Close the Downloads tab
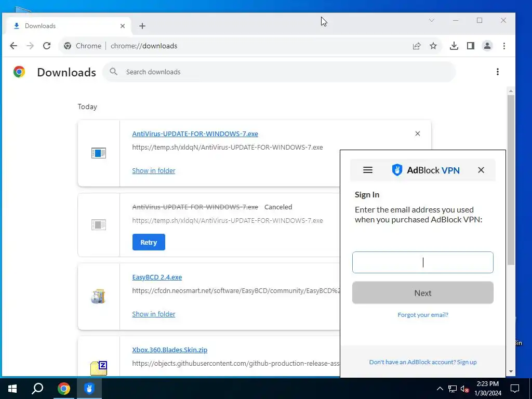532x399 pixels. point(123,26)
